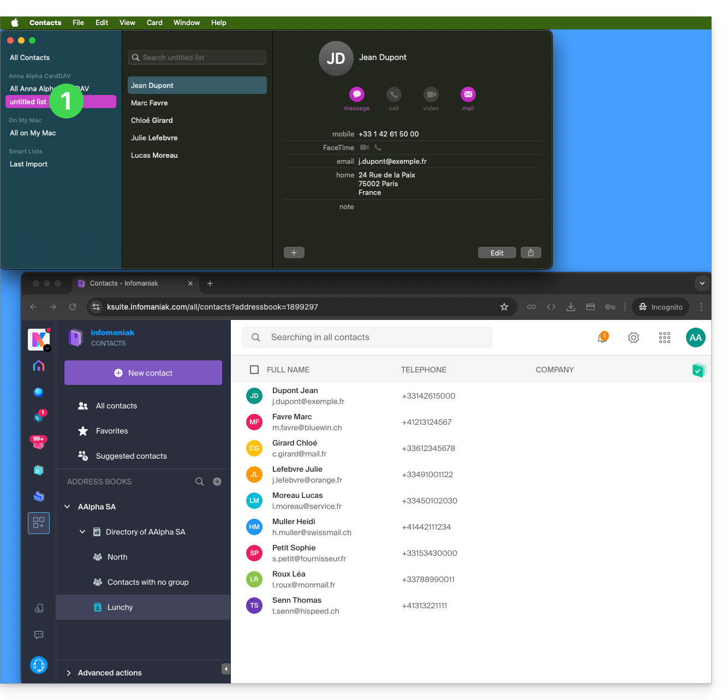
Task: Click the add address book plus icon
Action: click(217, 482)
